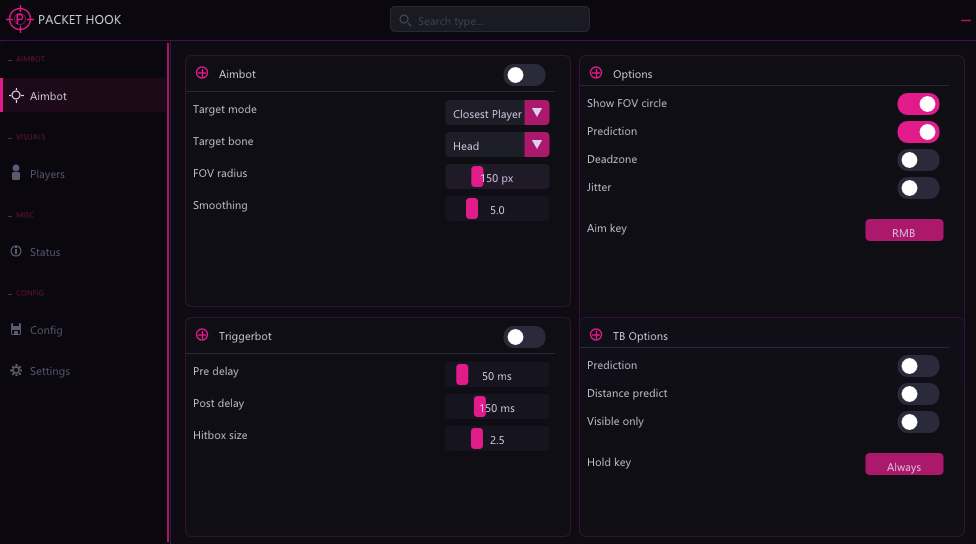
Task: Click the Pre delay slider
Action: [497, 375]
